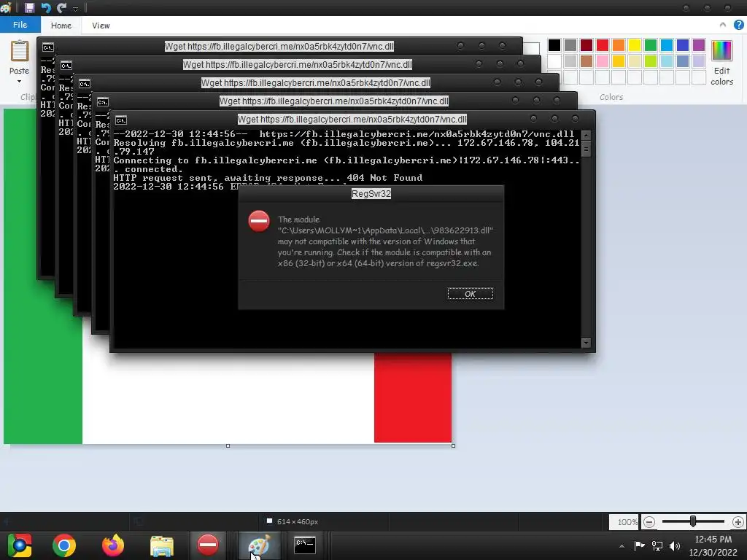Click the Undo arrow in Paint's title bar
The height and width of the screenshot is (560, 747).
46,7
